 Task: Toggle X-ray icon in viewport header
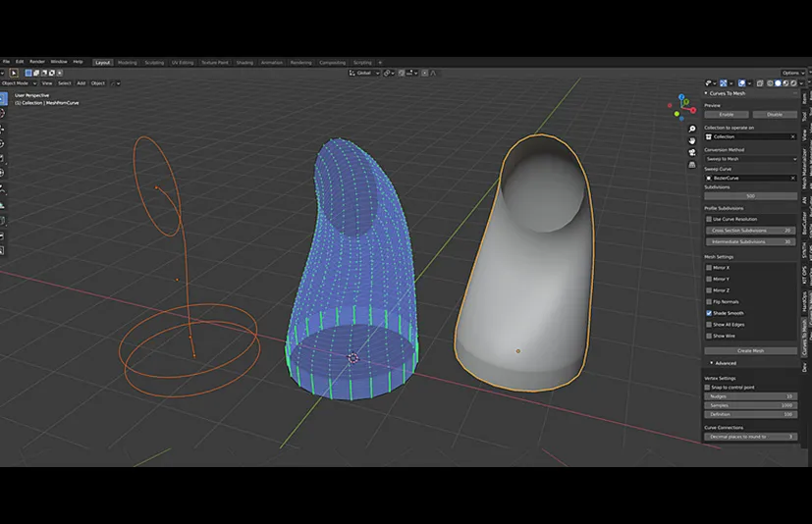tap(760, 82)
